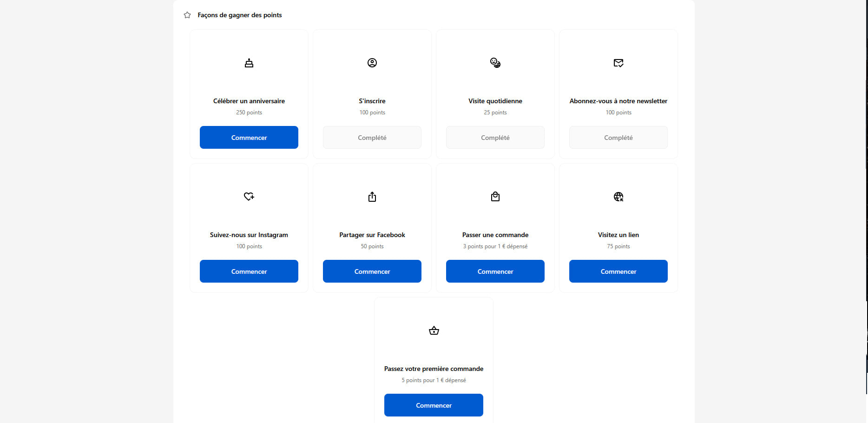The width and height of the screenshot is (868, 423).
Task: Start the Partager sur Facebook task
Action: [372, 271]
